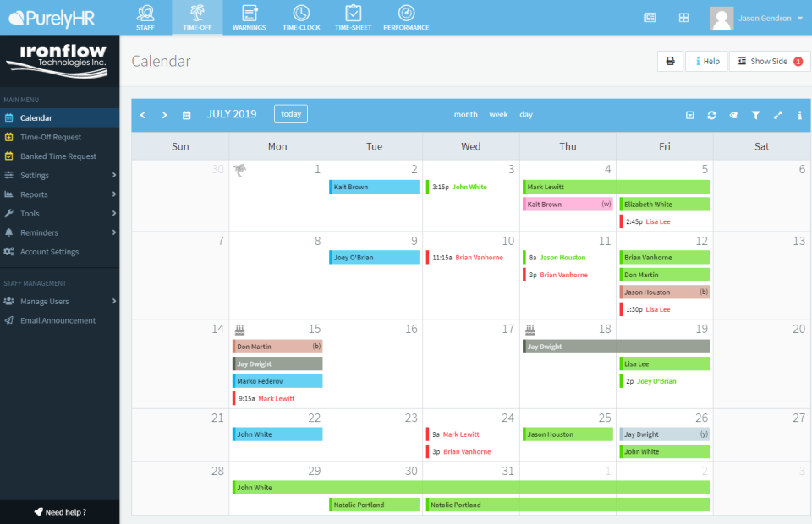
Task: Open the Warnings section
Action: pos(250,18)
